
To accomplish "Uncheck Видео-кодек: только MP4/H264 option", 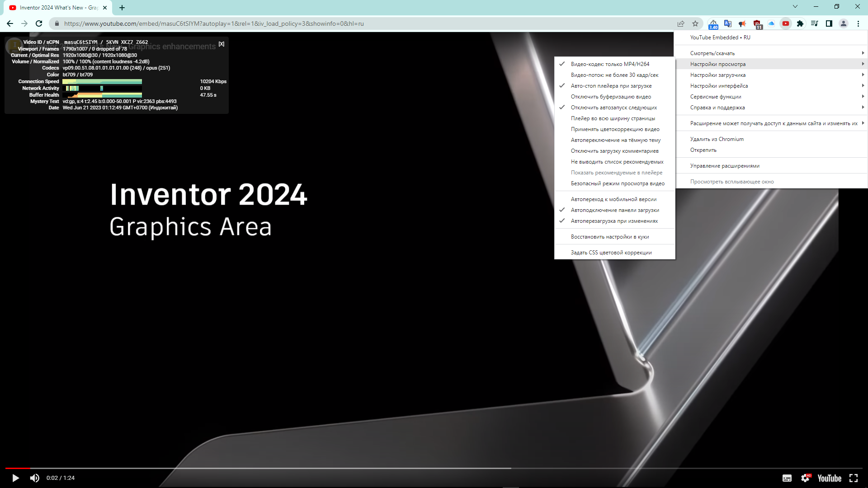I will [x=610, y=64].
